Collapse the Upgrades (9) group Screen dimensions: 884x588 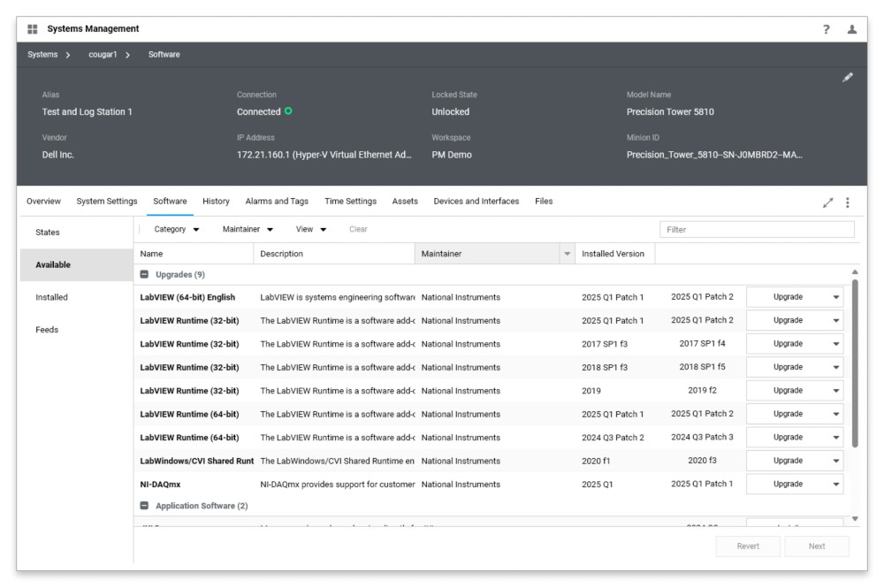pyautogui.click(x=144, y=275)
